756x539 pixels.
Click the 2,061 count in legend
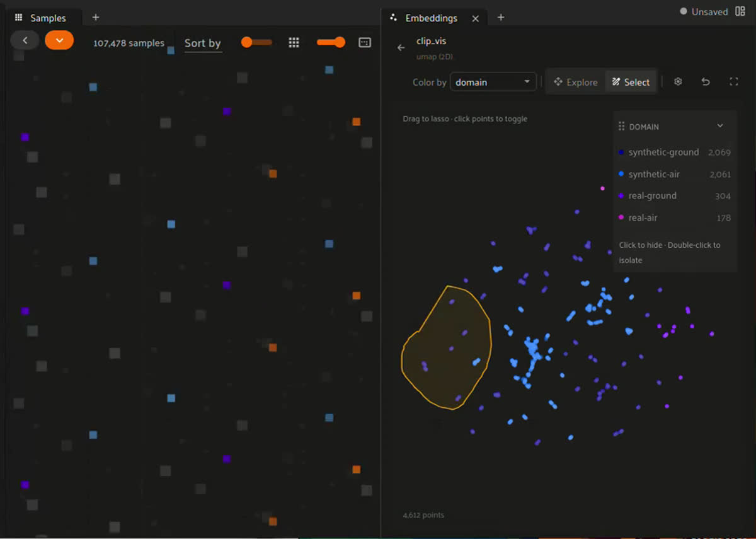720,175
